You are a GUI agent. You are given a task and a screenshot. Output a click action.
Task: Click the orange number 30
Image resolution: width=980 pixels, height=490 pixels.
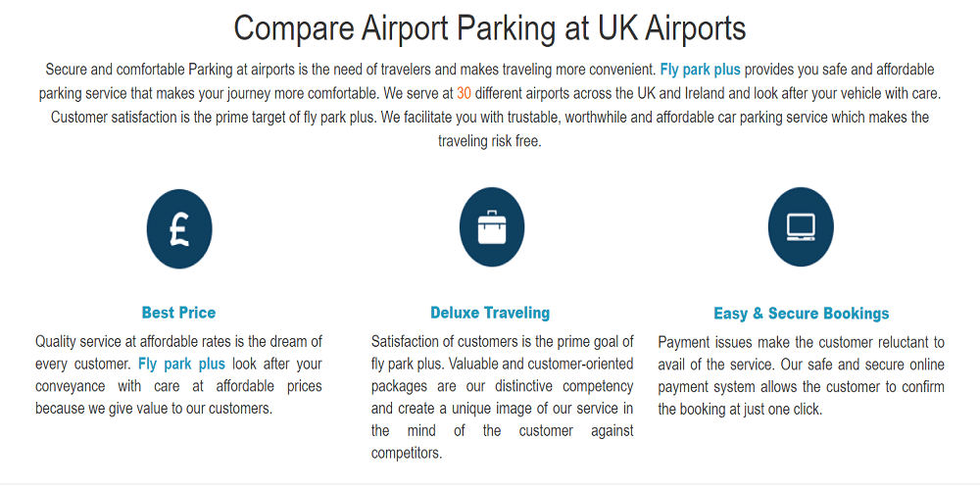(x=465, y=94)
